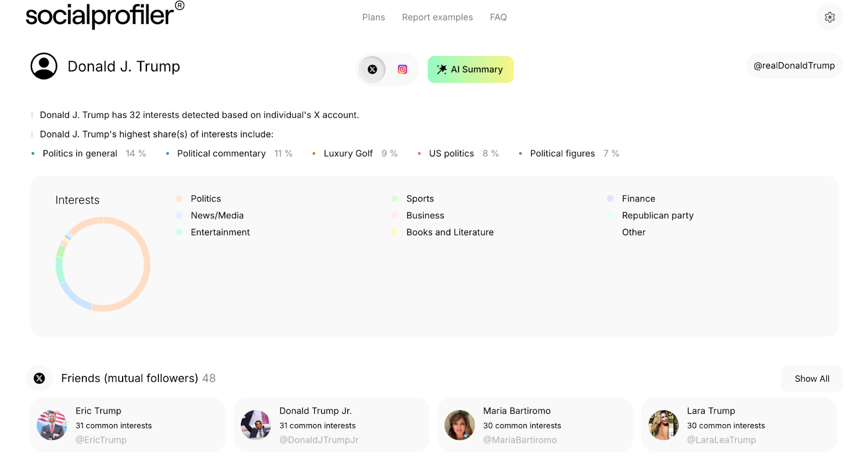Image resolution: width=868 pixels, height=461 pixels.
Task: Click the @realDonaldTrump handle pill
Action: pyautogui.click(x=794, y=66)
